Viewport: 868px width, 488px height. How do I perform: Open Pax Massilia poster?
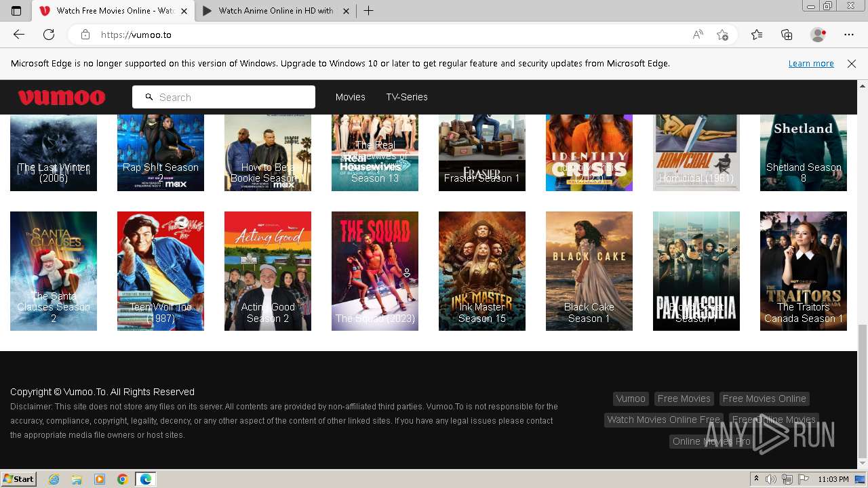point(696,271)
